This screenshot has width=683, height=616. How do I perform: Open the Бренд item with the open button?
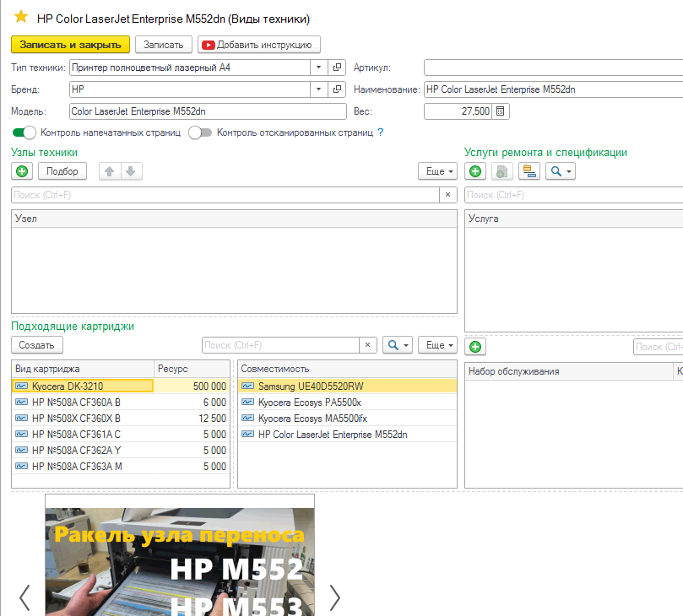pos(337,89)
